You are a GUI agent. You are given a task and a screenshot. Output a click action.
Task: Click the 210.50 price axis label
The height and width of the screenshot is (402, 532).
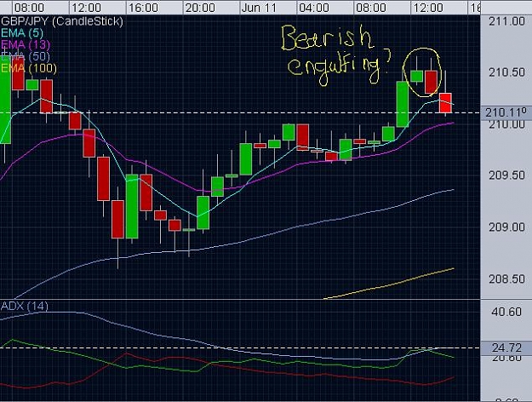coord(506,72)
